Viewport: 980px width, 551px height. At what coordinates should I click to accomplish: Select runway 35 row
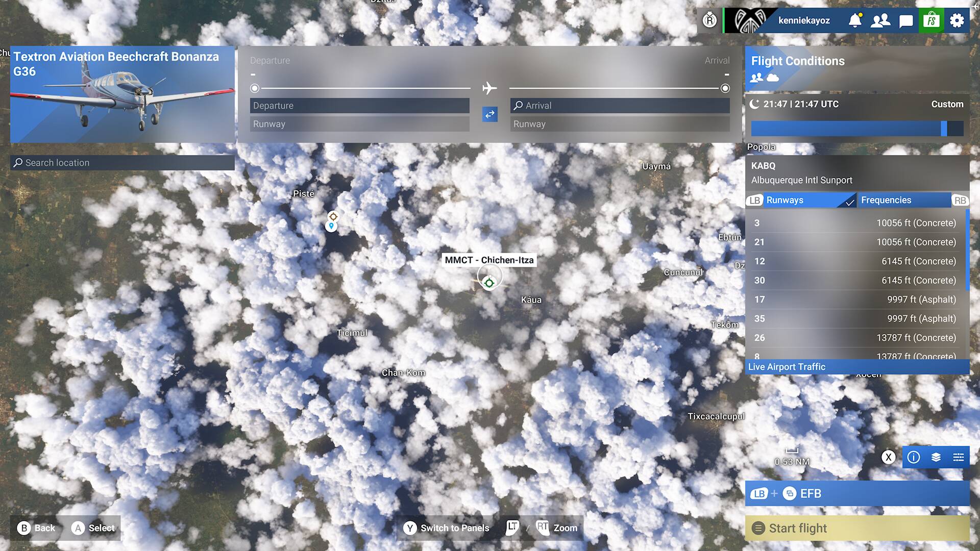coord(855,319)
